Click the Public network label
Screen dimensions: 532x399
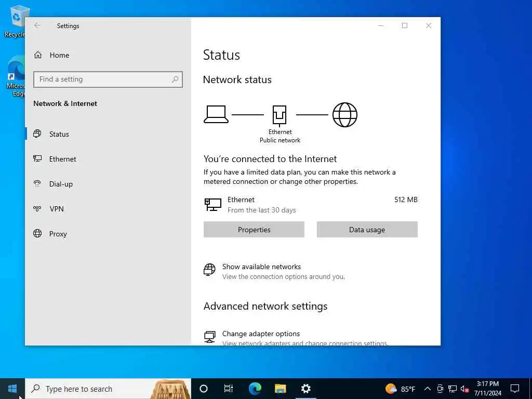point(280,140)
